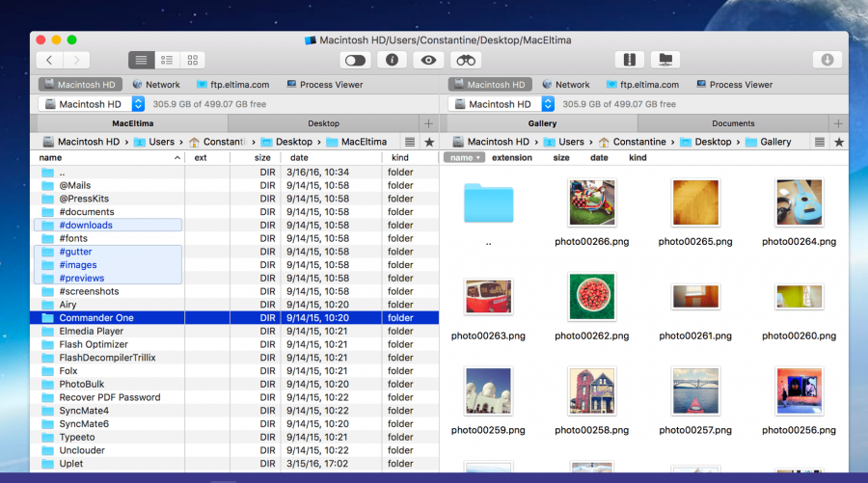Click the network share computer icon
This screenshot has height=483, width=868.
pyautogui.click(x=665, y=60)
